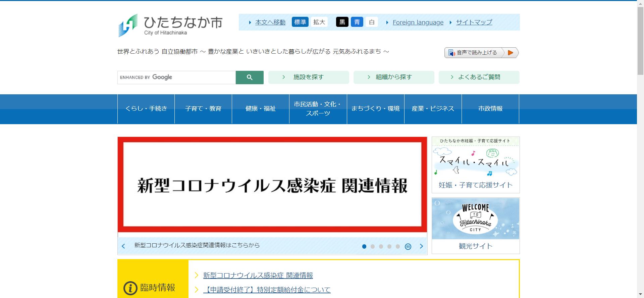Click the page scrollbar down arrow

(x=640, y=295)
